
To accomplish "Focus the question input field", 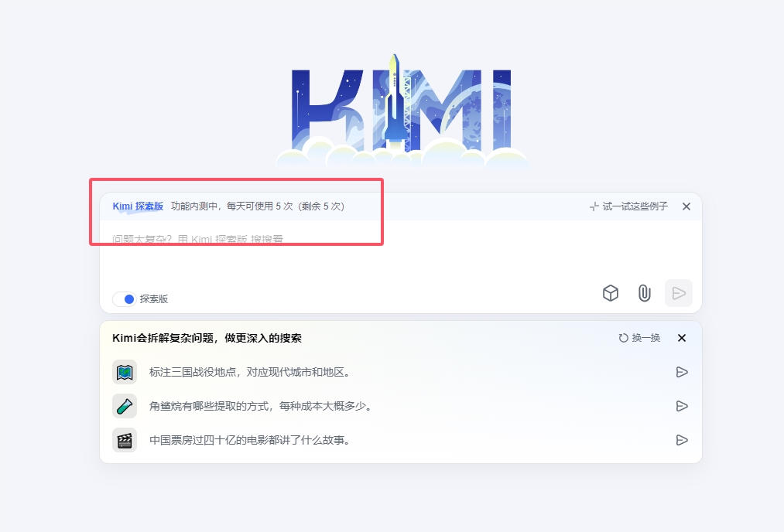I will [400, 250].
